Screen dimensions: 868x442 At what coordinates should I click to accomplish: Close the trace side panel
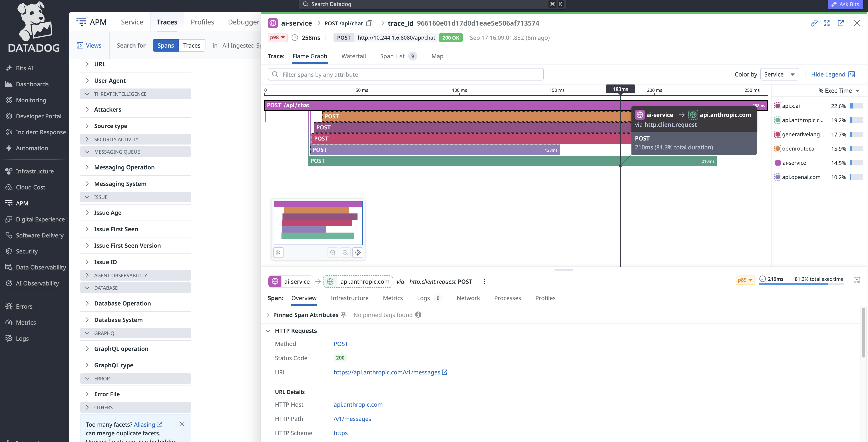point(857,23)
